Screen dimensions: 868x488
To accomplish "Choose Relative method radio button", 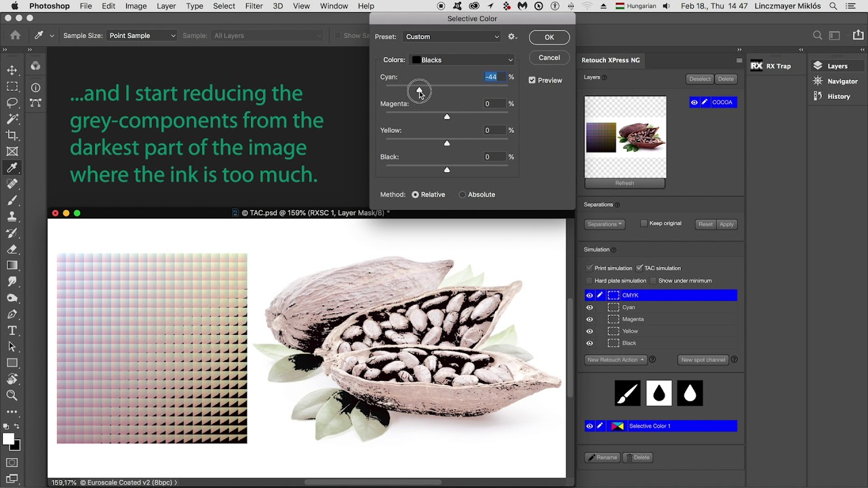I will point(415,195).
